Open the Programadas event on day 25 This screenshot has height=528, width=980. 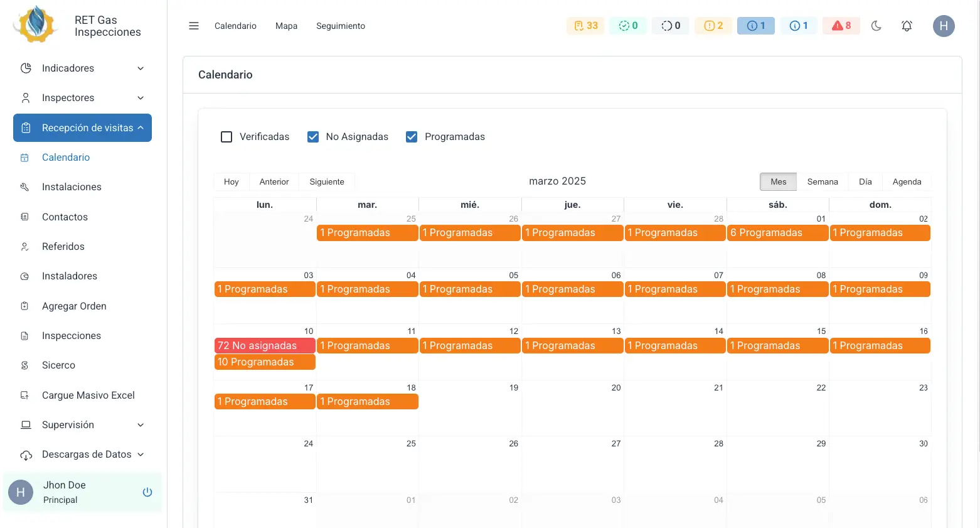tap(368, 233)
